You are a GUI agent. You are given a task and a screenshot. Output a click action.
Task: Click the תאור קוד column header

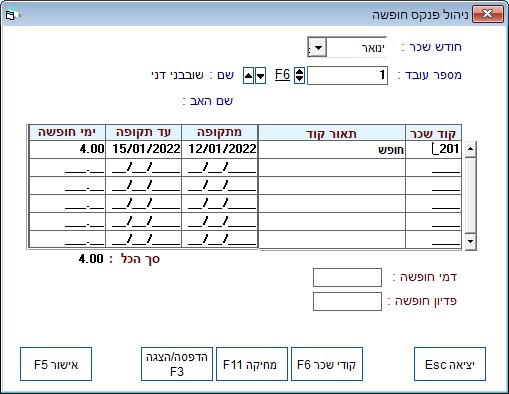332,133
